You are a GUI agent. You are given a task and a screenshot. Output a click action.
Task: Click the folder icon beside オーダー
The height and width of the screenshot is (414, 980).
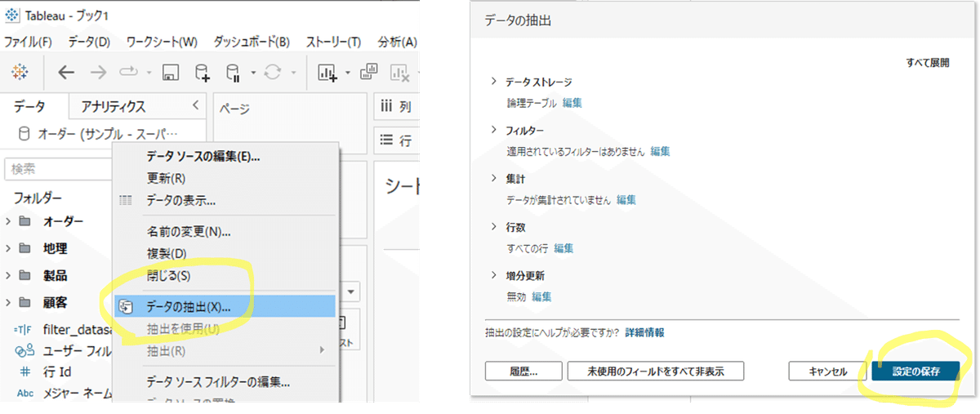[x=24, y=222]
